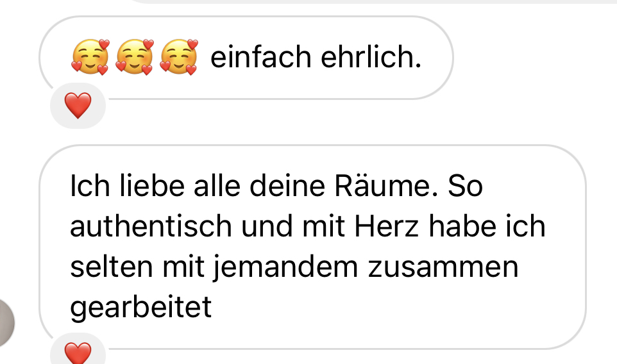This screenshot has width=617, height=364.
Task: Click the word 'authentisch' in the long message
Action: point(151,226)
